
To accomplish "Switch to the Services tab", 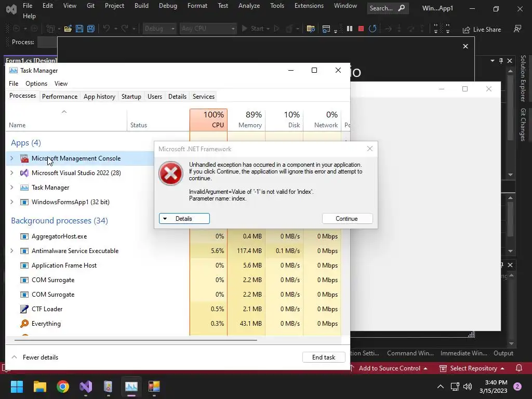I will (x=204, y=97).
